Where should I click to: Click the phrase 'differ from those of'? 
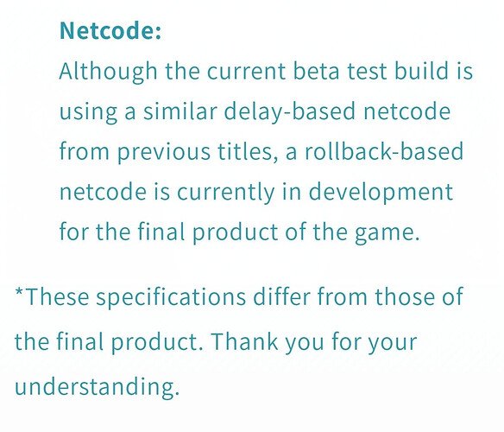358,296
